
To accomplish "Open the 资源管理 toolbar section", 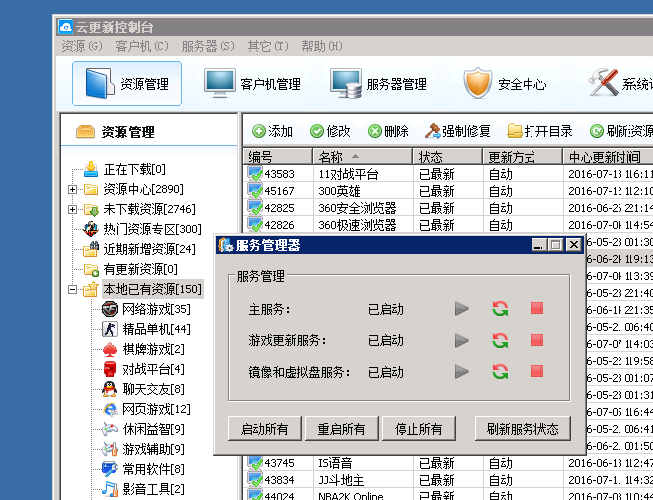I will click(x=127, y=84).
